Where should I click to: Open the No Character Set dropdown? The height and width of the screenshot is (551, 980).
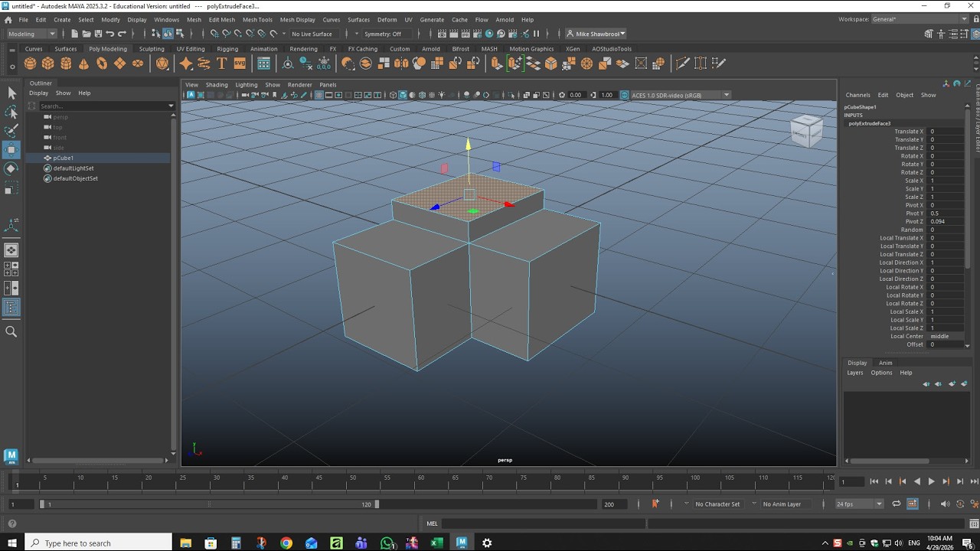point(717,504)
